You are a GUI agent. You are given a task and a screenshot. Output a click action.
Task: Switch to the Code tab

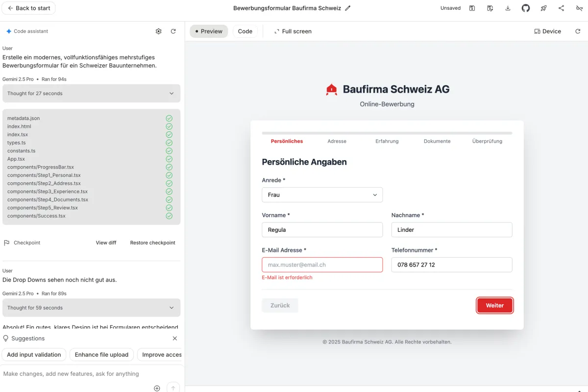(245, 31)
